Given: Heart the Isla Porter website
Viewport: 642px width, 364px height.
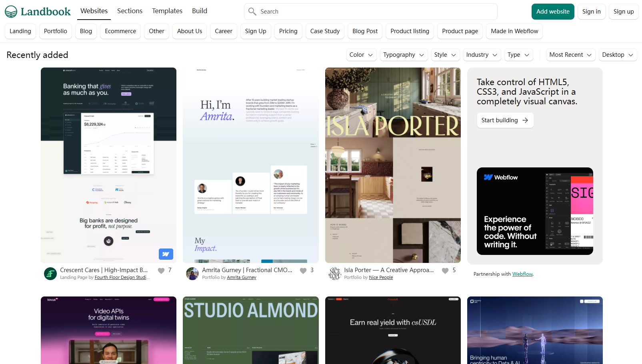Looking at the screenshot, I should point(445,271).
